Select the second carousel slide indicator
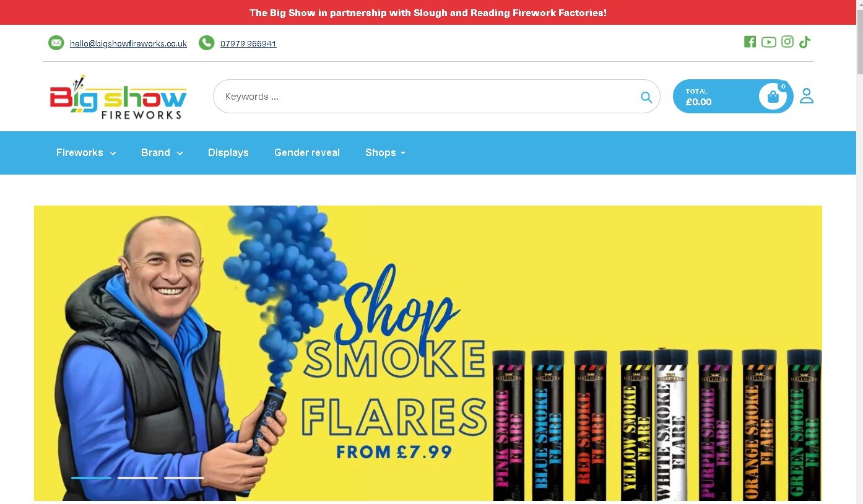This screenshot has height=504, width=863. (137, 477)
